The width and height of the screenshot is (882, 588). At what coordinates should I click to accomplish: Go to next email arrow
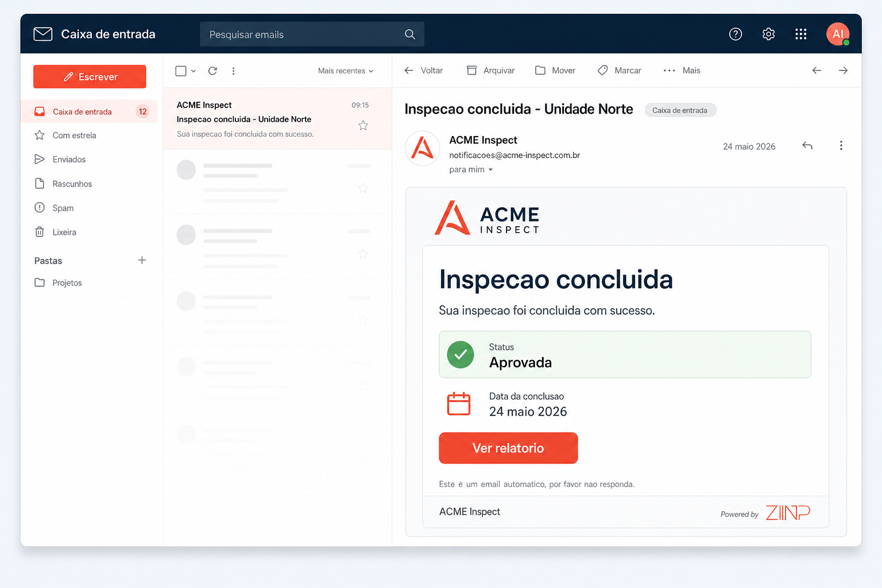[843, 71]
